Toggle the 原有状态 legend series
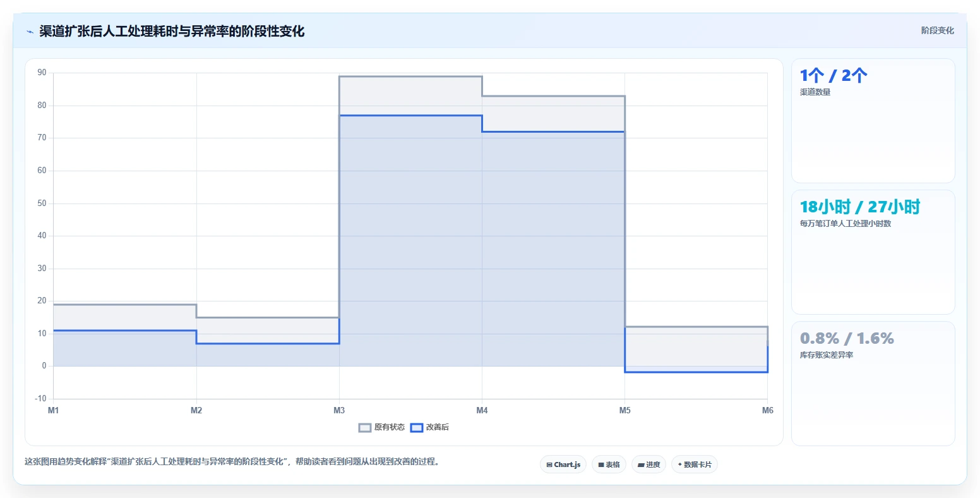980x498 pixels. click(x=382, y=427)
